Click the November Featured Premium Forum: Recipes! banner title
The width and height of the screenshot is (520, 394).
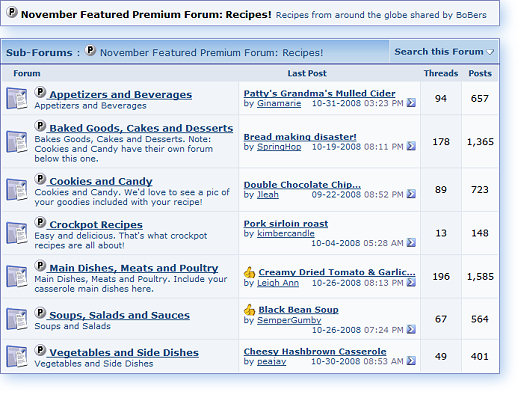point(146,15)
